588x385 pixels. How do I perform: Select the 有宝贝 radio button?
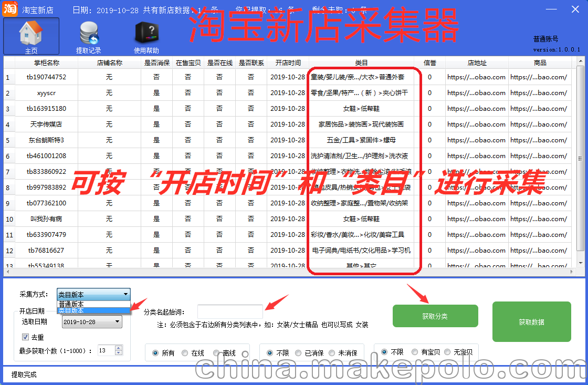point(414,351)
